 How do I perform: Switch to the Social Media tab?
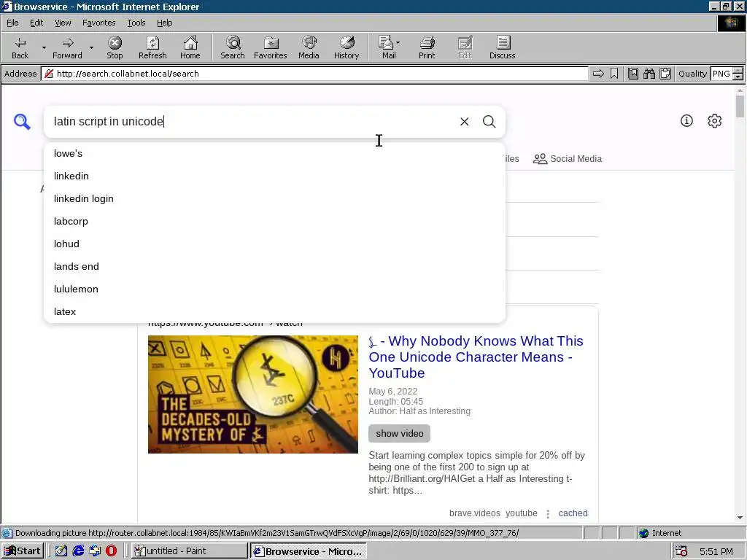tap(568, 158)
